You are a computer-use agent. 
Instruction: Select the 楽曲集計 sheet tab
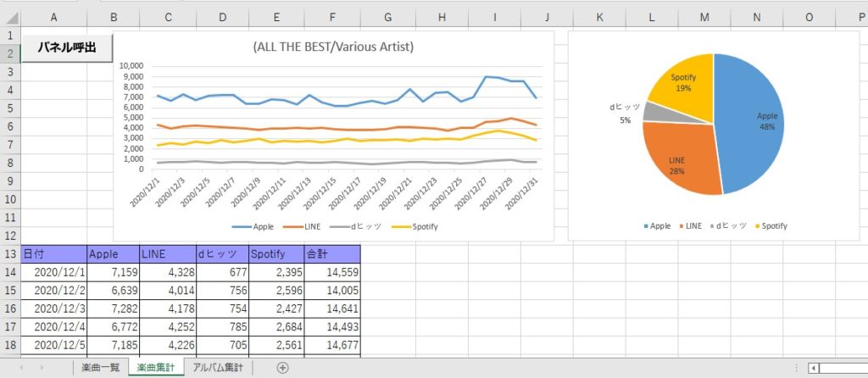tap(156, 368)
